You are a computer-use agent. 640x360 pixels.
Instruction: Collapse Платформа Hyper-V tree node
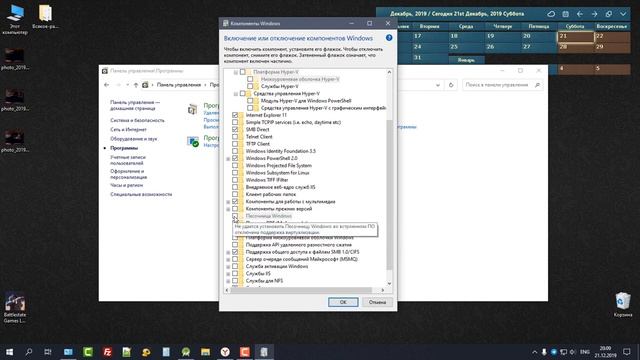236,72
